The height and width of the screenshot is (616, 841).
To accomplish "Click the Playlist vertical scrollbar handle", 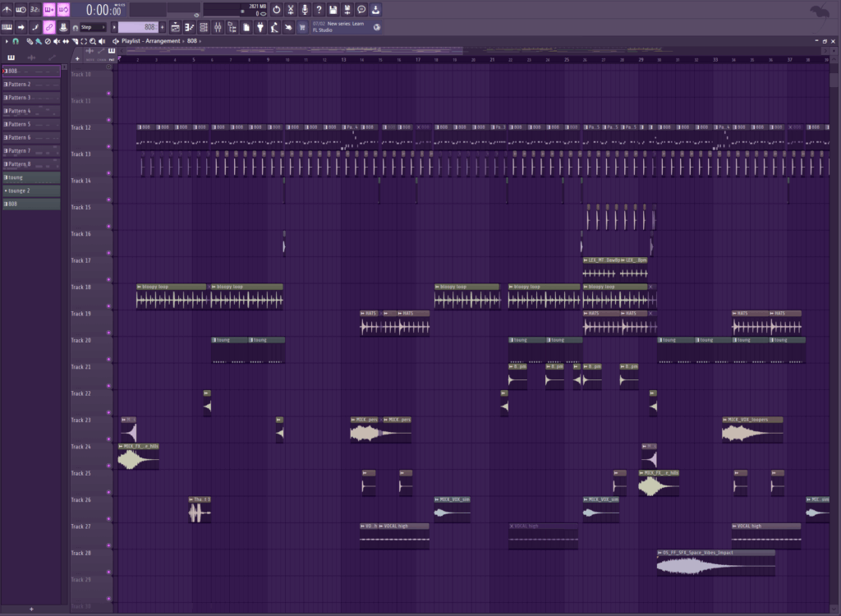I will click(834, 80).
